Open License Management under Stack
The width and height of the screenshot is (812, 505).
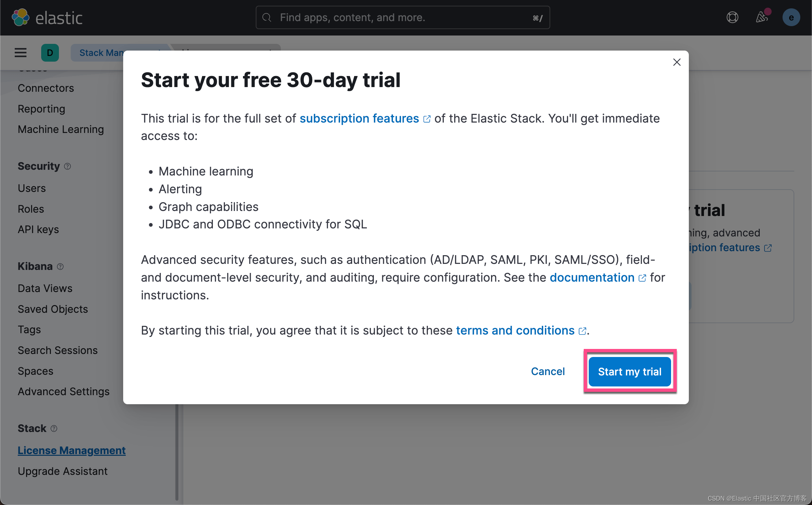coord(72,450)
